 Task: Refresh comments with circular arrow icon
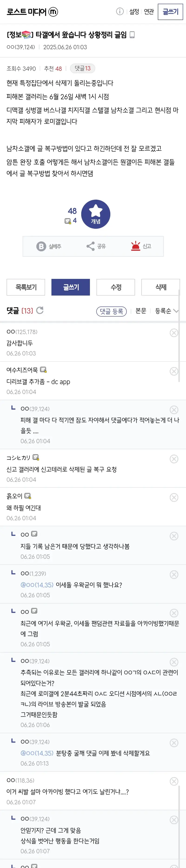click(40, 310)
